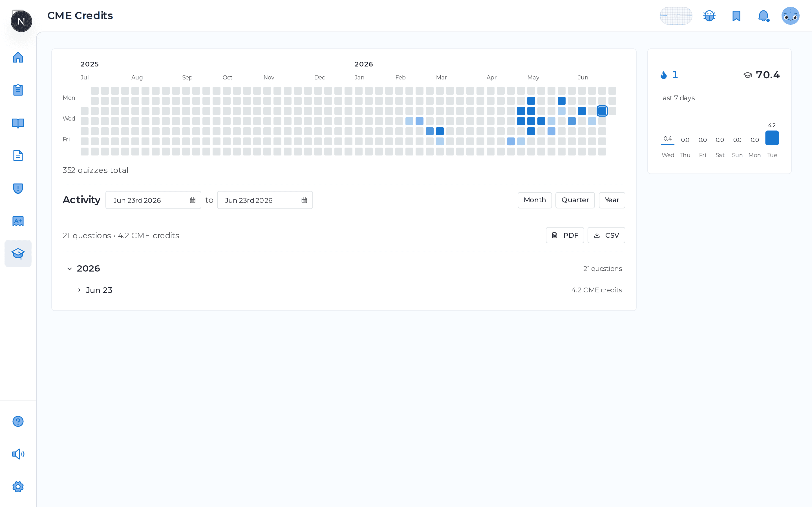
Task: Select the Quarter range preset
Action: click(x=575, y=200)
